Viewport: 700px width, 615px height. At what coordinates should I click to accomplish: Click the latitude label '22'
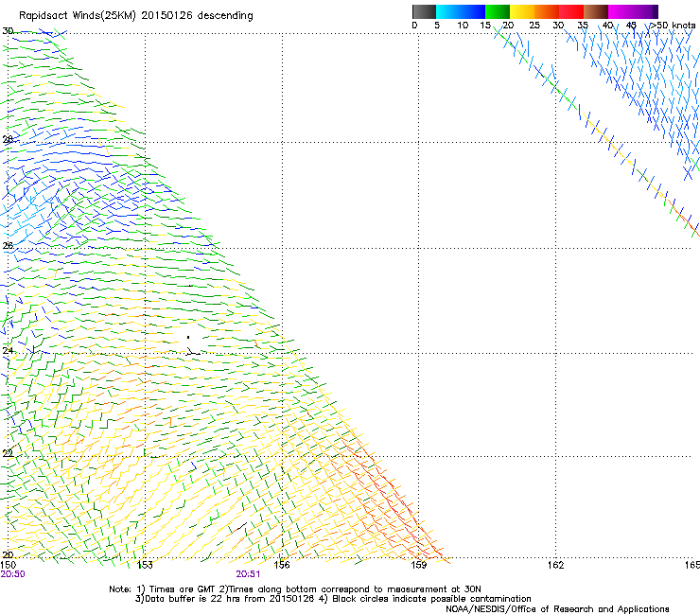(8, 453)
